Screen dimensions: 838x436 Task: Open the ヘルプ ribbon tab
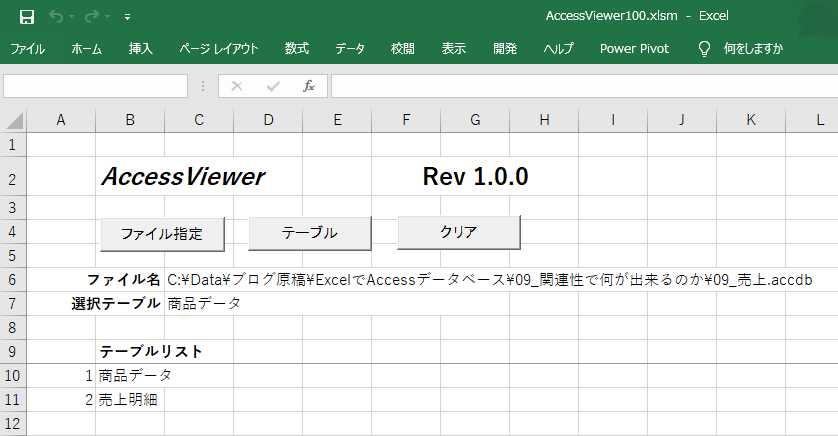(x=558, y=49)
